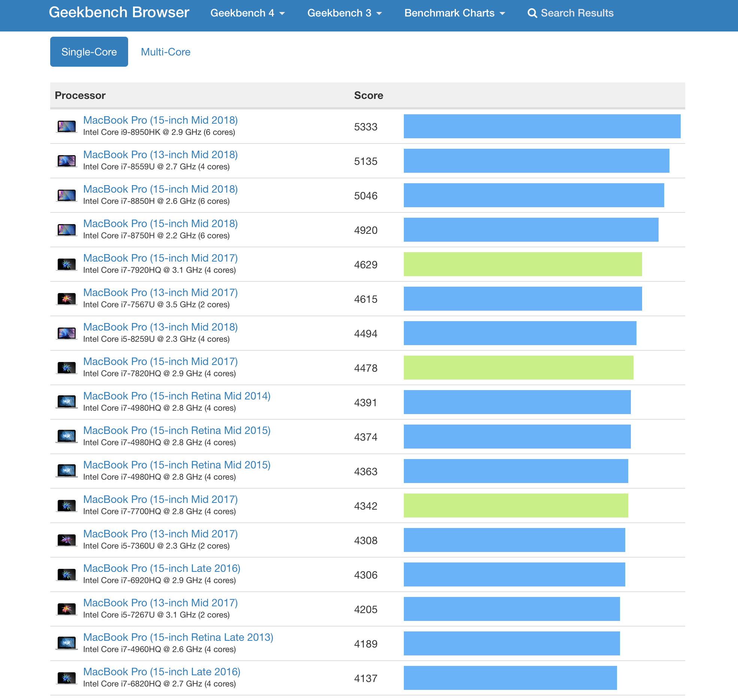The image size is (738, 700).
Task: Open MacBook Pro 13-inch Mid 2018 i7-8559U link
Action: point(160,154)
